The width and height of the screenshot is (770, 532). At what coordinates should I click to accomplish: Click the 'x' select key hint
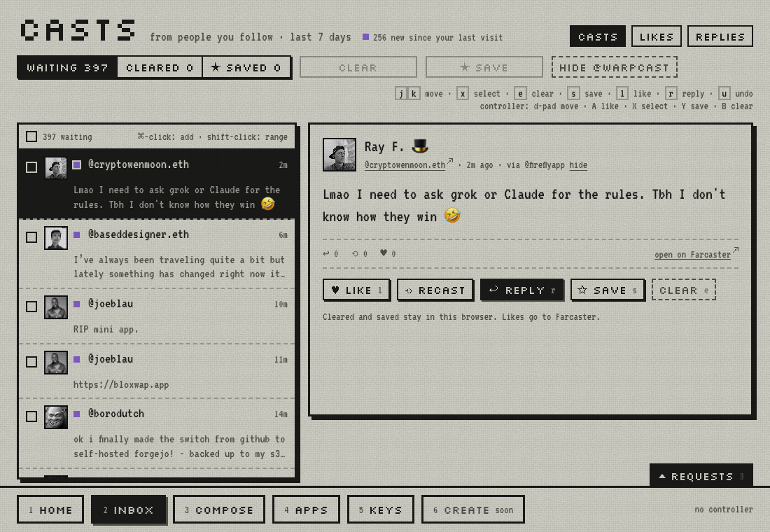click(x=463, y=93)
